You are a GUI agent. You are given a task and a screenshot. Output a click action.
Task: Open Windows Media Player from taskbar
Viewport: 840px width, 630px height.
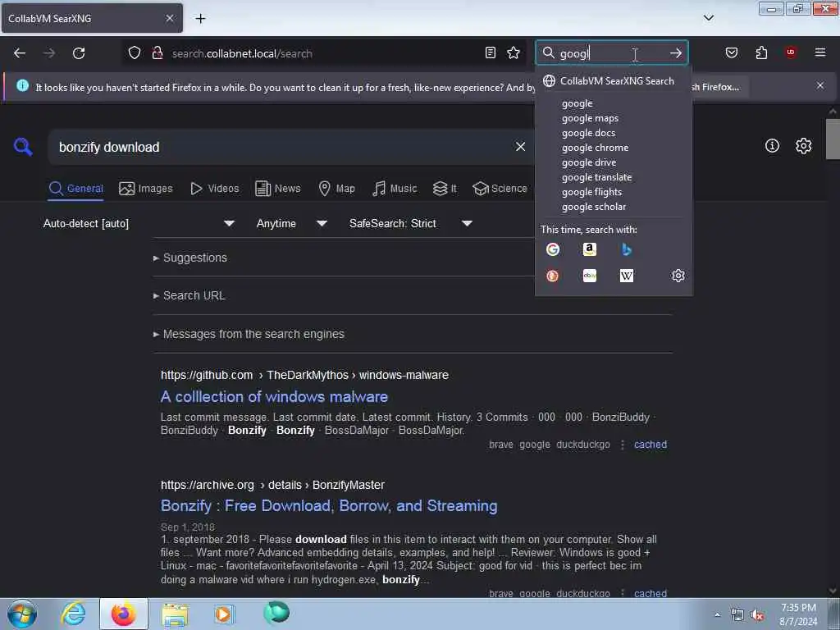pos(224,614)
